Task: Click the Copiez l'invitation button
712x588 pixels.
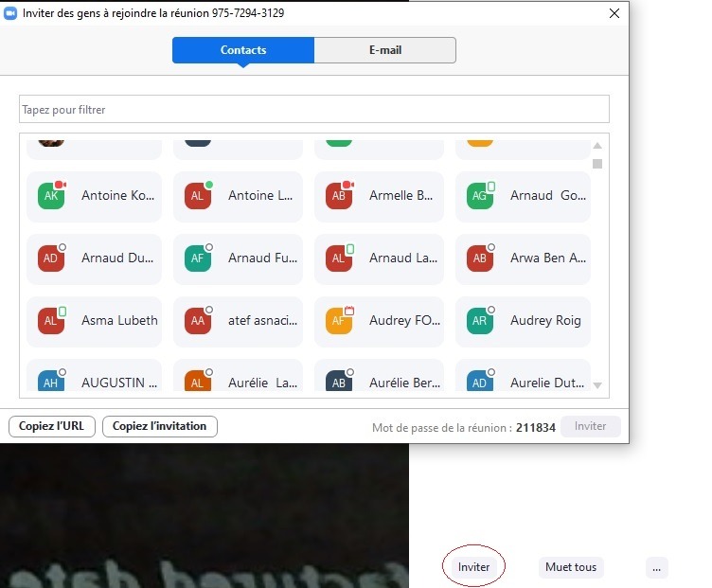Action: (x=159, y=426)
